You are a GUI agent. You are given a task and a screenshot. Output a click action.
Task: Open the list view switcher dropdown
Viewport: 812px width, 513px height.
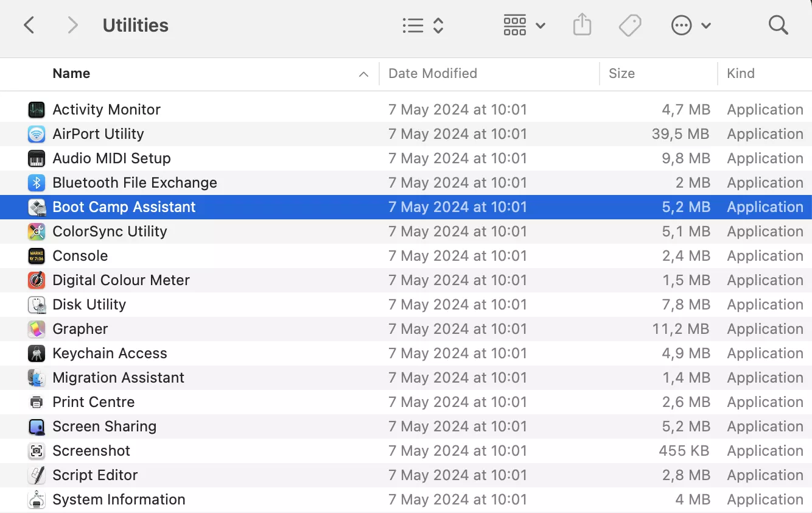423,26
